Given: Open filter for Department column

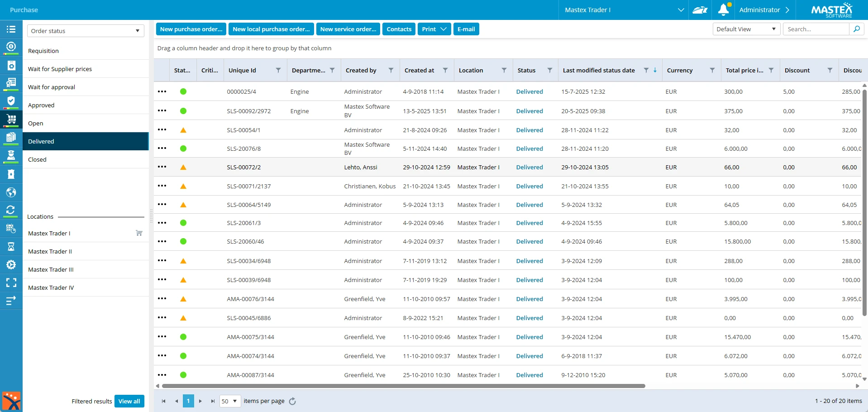Looking at the screenshot, I should pos(332,70).
